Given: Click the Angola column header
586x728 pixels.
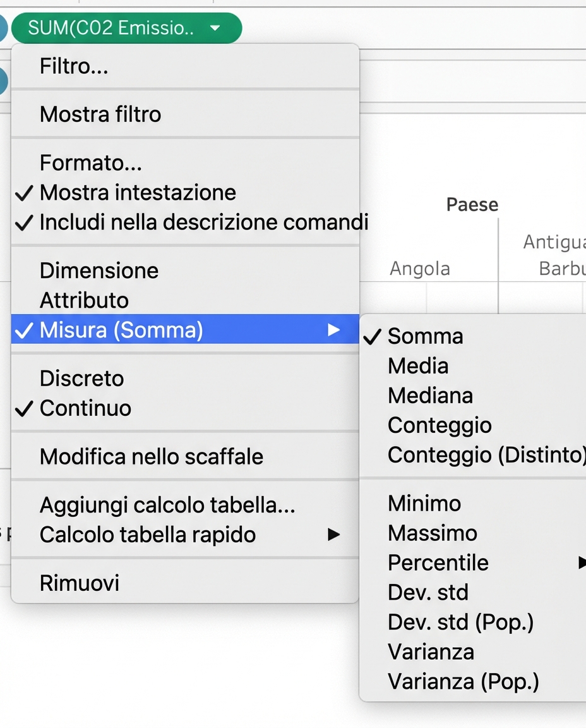Looking at the screenshot, I should click(x=419, y=268).
